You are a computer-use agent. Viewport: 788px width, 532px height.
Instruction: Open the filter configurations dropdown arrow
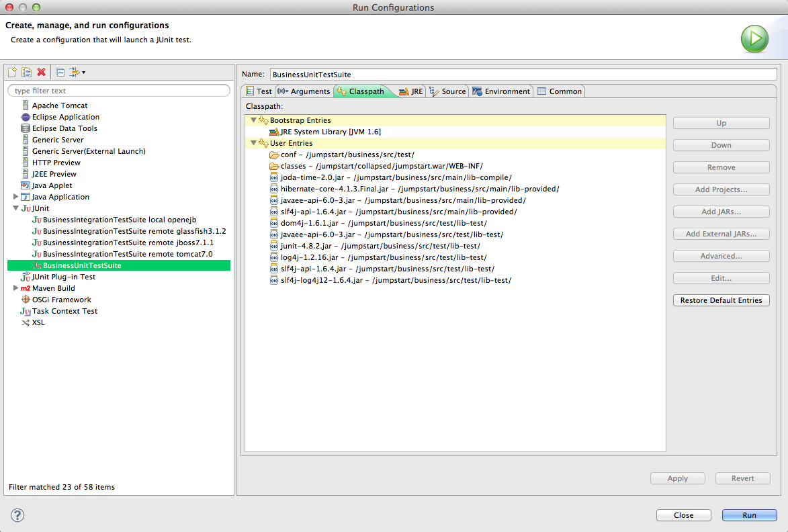pos(83,73)
